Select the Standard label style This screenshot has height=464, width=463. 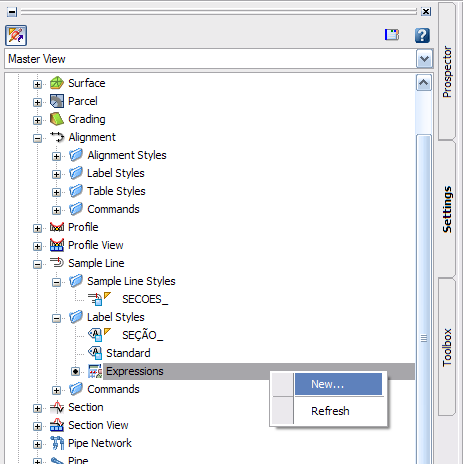click(x=128, y=353)
